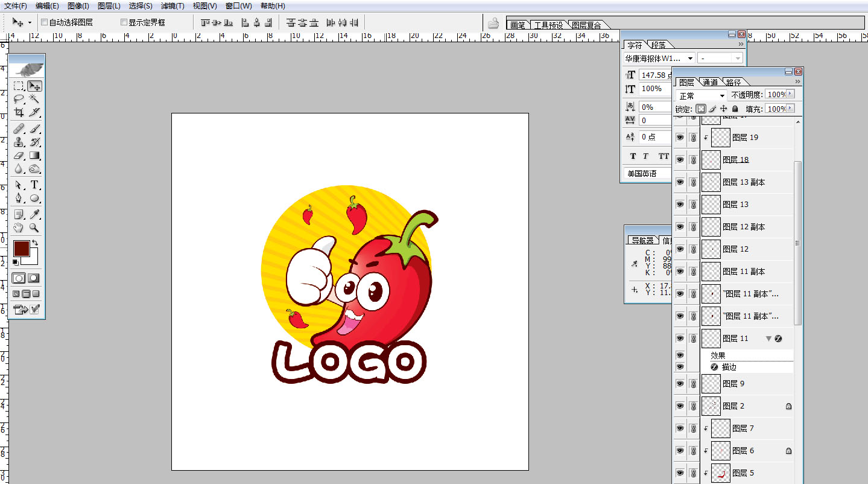The width and height of the screenshot is (868, 484).
Task: Hide layer 图层 19
Action: (680, 138)
